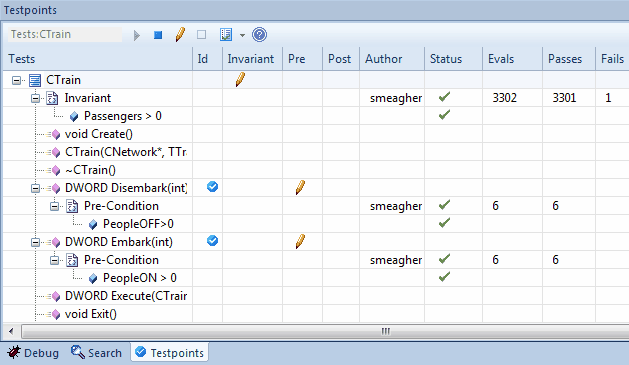The width and height of the screenshot is (629, 365).
Task: Click the Passengers > 0 diamond icon
Action: [74, 117]
